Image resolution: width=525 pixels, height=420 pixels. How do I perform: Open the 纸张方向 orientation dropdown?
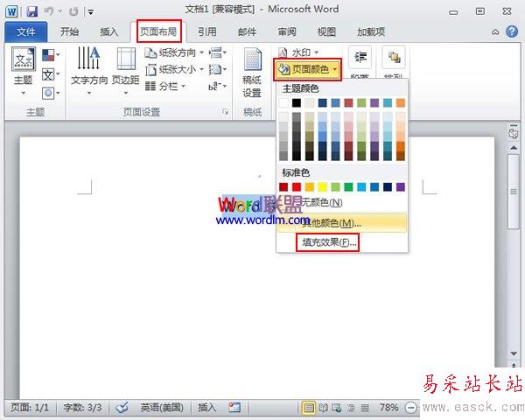pos(174,52)
